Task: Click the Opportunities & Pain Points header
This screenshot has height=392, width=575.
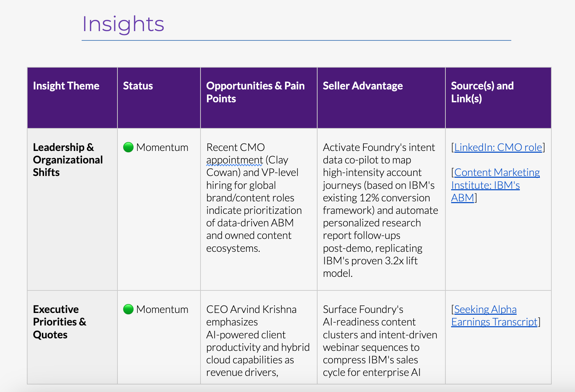Action: click(259, 98)
